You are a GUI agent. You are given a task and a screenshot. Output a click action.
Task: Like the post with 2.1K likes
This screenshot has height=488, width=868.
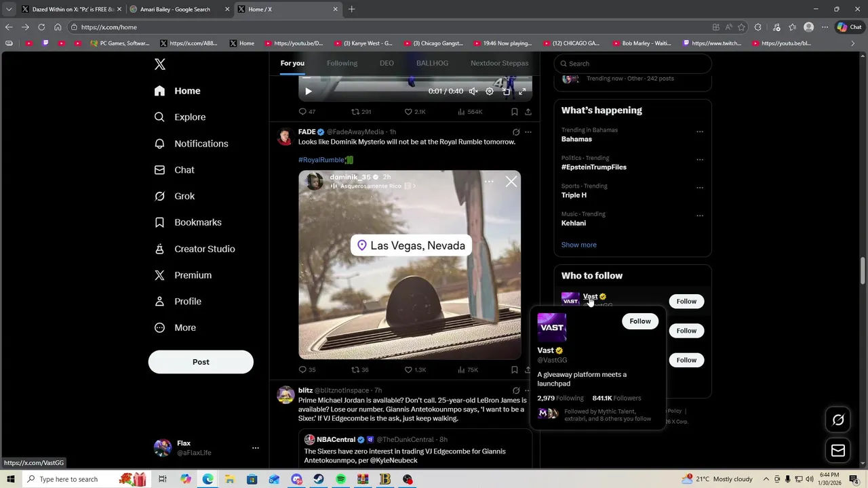[415, 112]
